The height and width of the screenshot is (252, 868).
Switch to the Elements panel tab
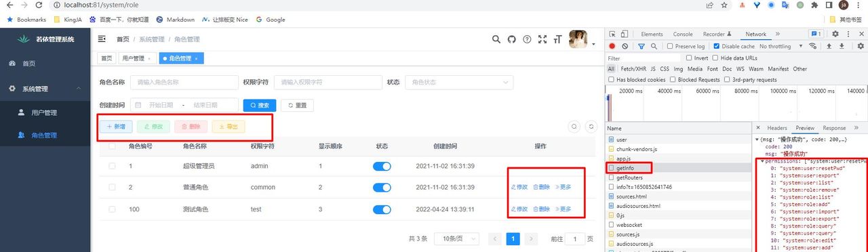coord(652,34)
